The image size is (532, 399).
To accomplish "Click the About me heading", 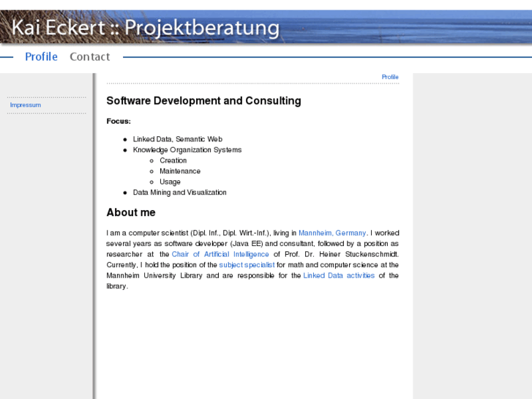I will (x=131, y=212).
